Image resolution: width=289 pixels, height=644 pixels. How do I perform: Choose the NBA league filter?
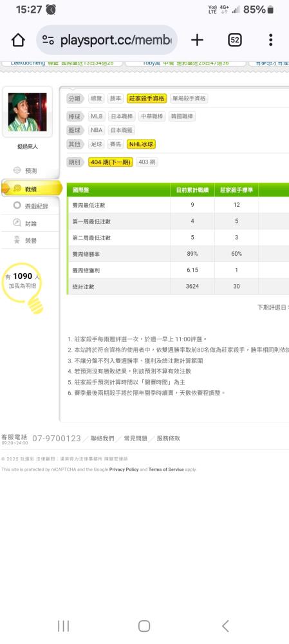click(97, 130)
